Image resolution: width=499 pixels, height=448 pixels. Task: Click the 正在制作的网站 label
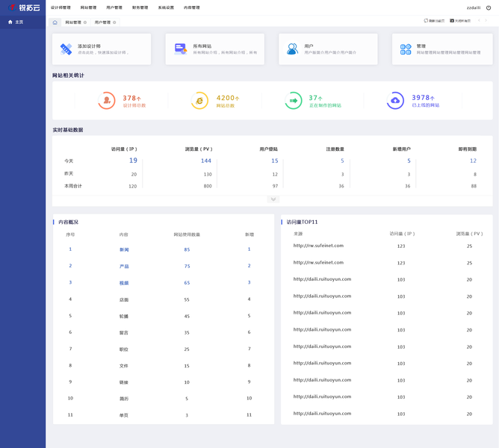[x=325, y=105]
